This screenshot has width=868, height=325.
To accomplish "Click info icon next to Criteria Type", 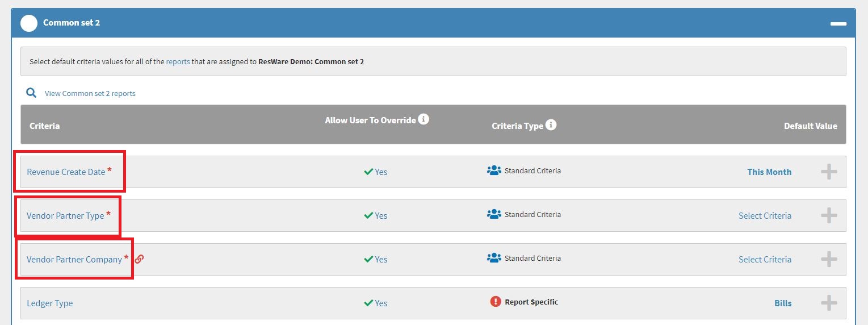I will point(551,125).
